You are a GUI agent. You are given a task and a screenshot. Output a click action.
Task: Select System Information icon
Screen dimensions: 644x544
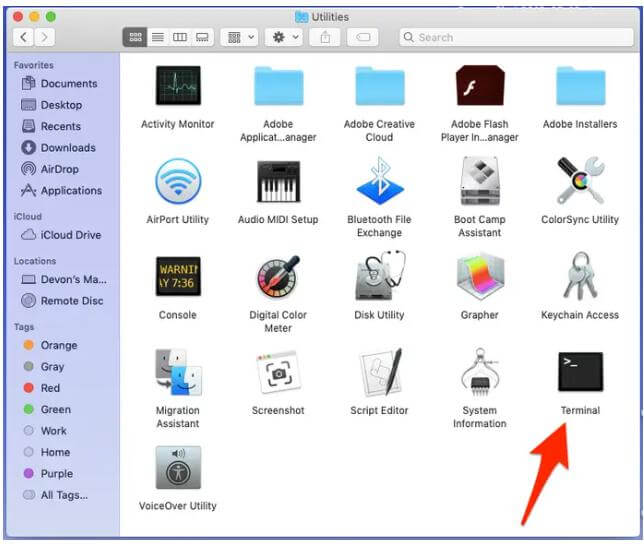(480, 372)
